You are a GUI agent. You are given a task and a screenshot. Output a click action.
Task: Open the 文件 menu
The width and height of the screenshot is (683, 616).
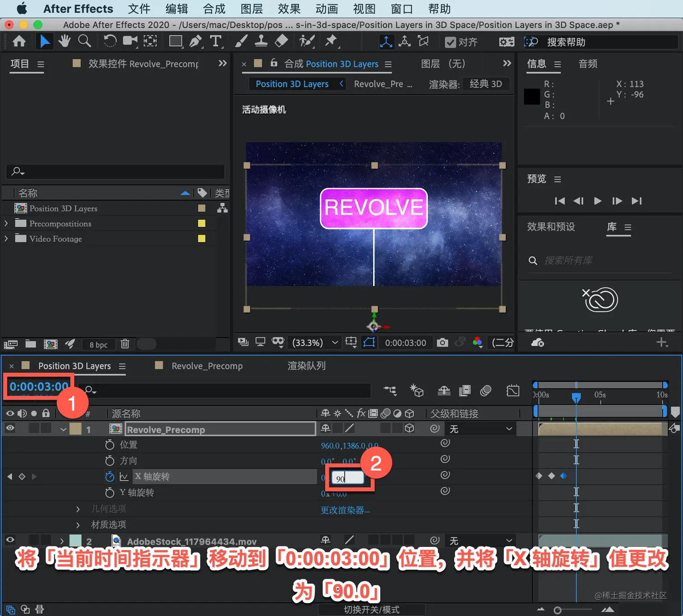pyautogui.click(x=139, y=9)
